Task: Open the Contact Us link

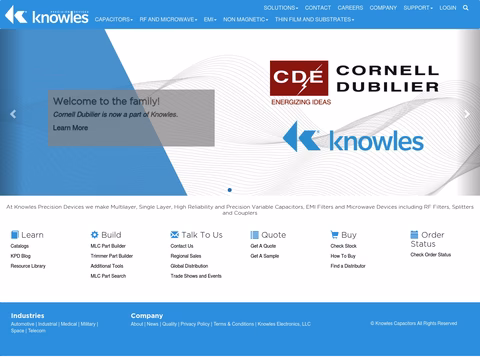Action: [182, 246]
